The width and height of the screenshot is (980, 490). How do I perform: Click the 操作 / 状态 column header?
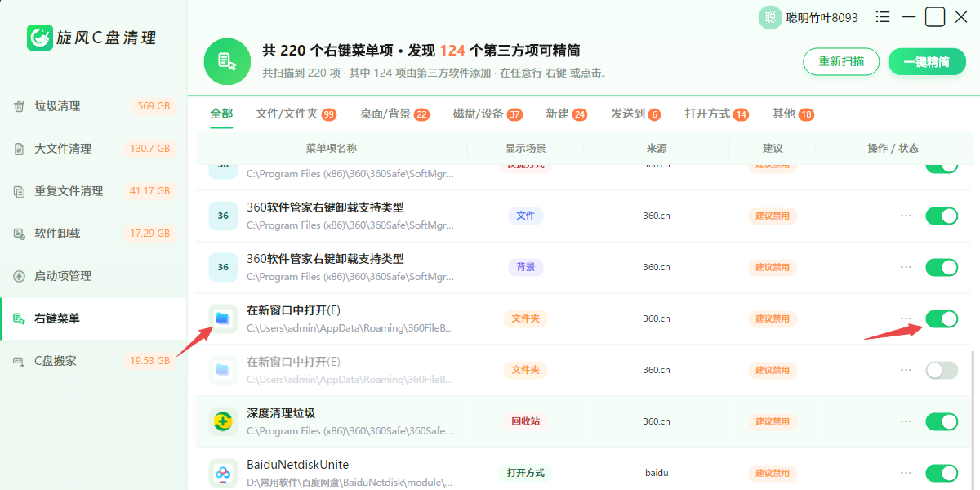coord(893,148)
